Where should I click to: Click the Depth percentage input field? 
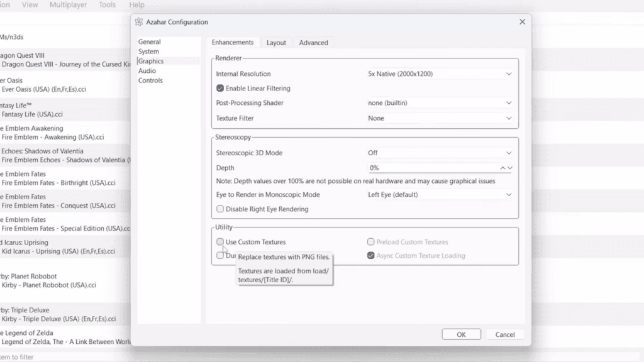433,168
